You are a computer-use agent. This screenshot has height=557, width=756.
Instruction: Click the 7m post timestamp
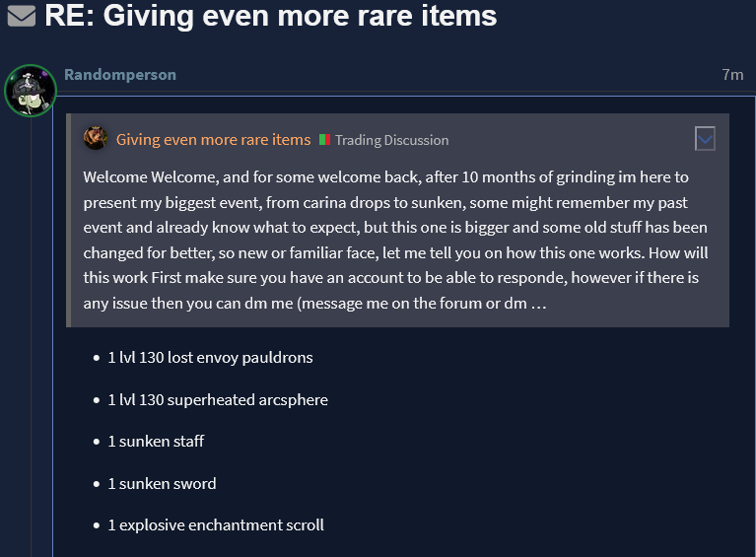[732, 75]
